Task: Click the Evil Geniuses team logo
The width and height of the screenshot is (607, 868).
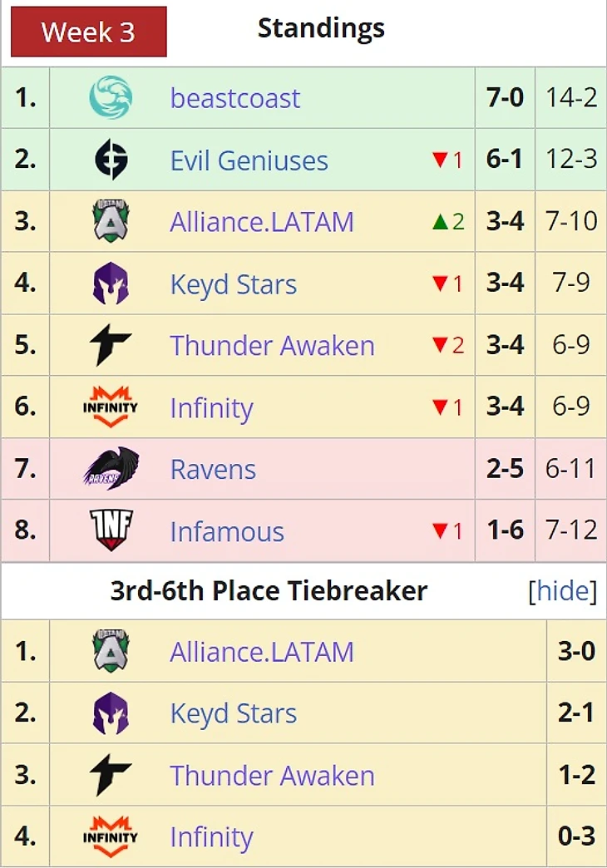Action: [x=111, y=160]
